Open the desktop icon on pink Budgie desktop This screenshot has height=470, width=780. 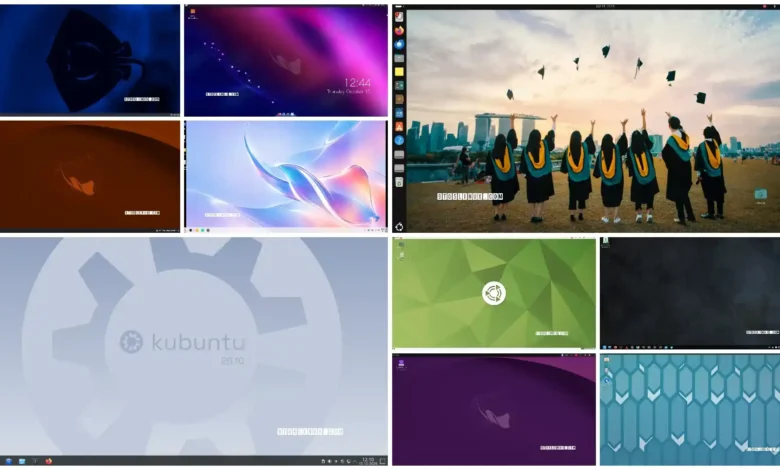[193, 12]
